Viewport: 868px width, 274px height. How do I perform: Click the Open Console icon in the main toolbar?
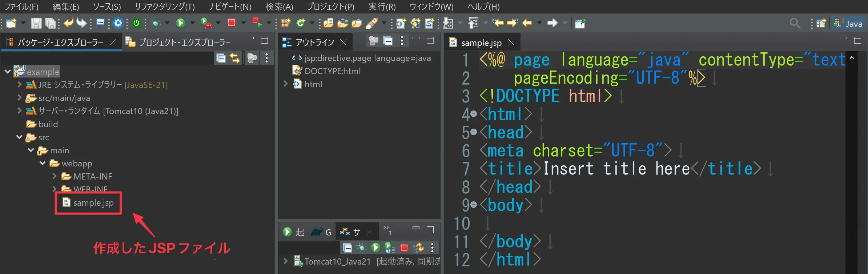point(100,23)
